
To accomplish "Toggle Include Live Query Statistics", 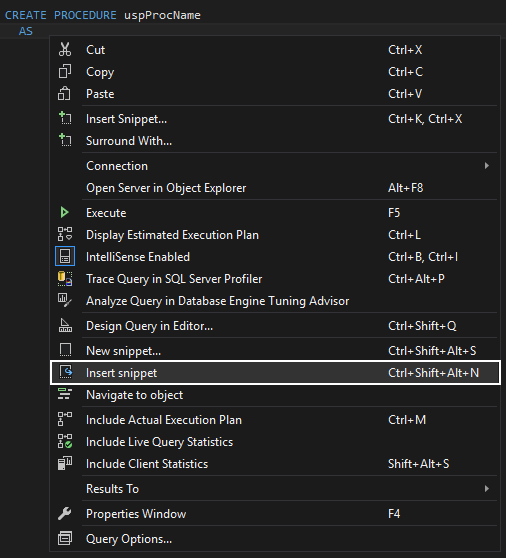I will (x=274, y=442).
